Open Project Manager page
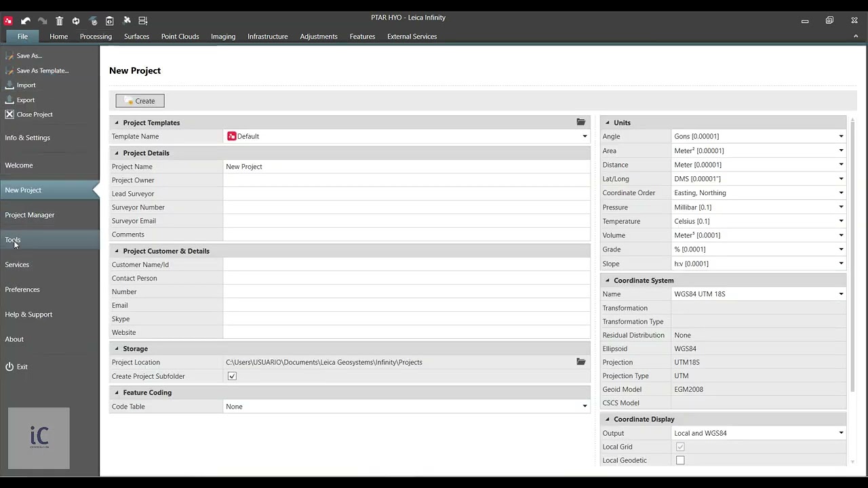 30,215
